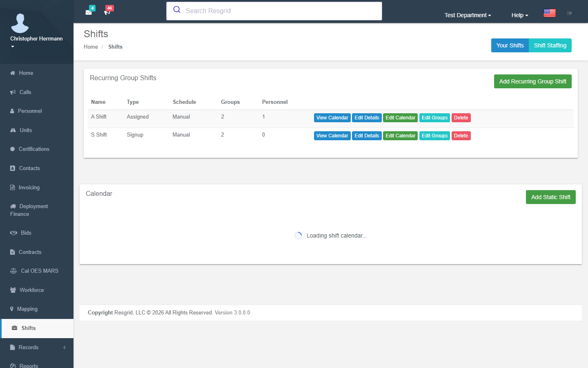Screen dimensions: 588x368
Task: Delete the S Shift row
Action: point(461,136)
